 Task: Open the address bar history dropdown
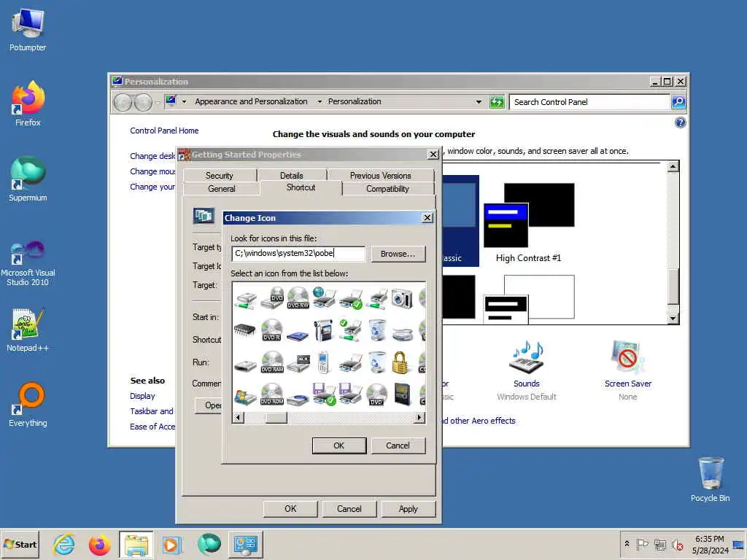[x=479, y=101]
